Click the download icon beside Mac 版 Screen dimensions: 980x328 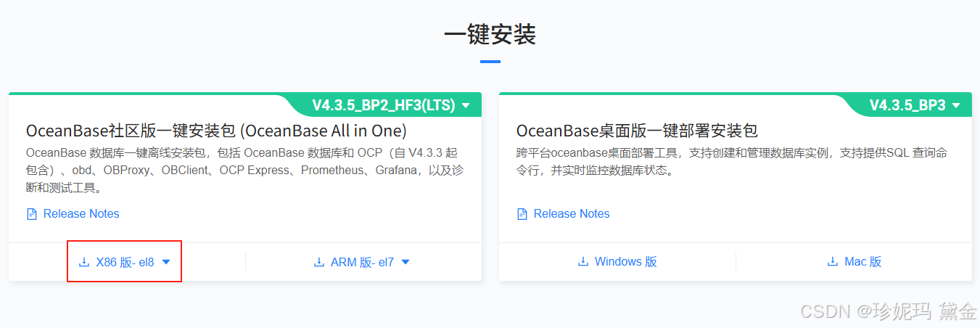832,262
